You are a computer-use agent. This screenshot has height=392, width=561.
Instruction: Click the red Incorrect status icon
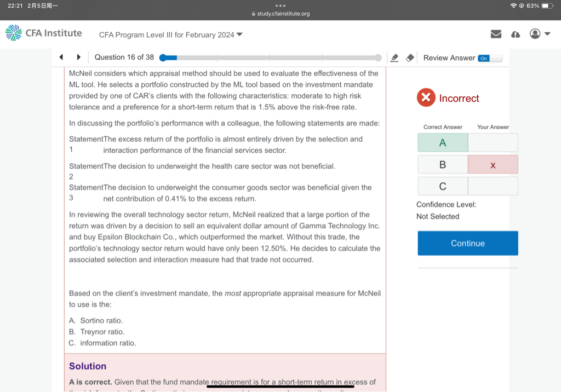pyautogui.click(x=426, y=98)
